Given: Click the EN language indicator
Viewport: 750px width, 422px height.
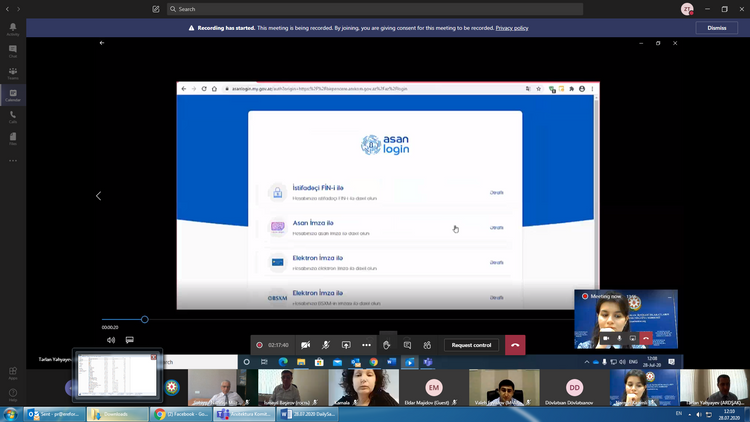Looking at the screenshot, I should pyautogui.click(x=679, y=413).
